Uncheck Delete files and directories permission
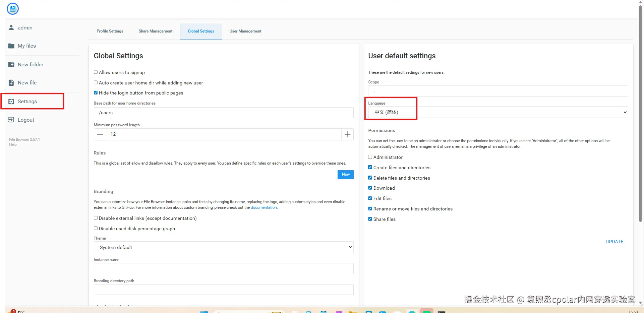This screenshot has width=644, height=313. point(370,178)
